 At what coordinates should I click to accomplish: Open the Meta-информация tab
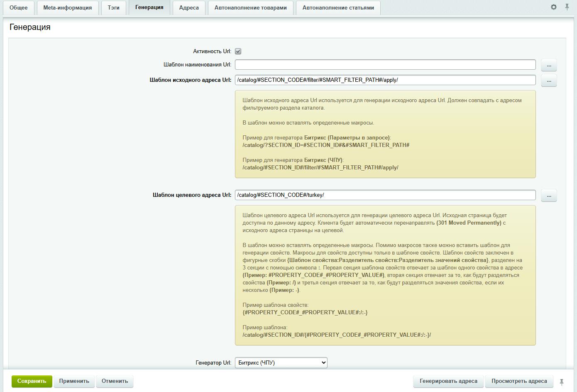point(67,7)
